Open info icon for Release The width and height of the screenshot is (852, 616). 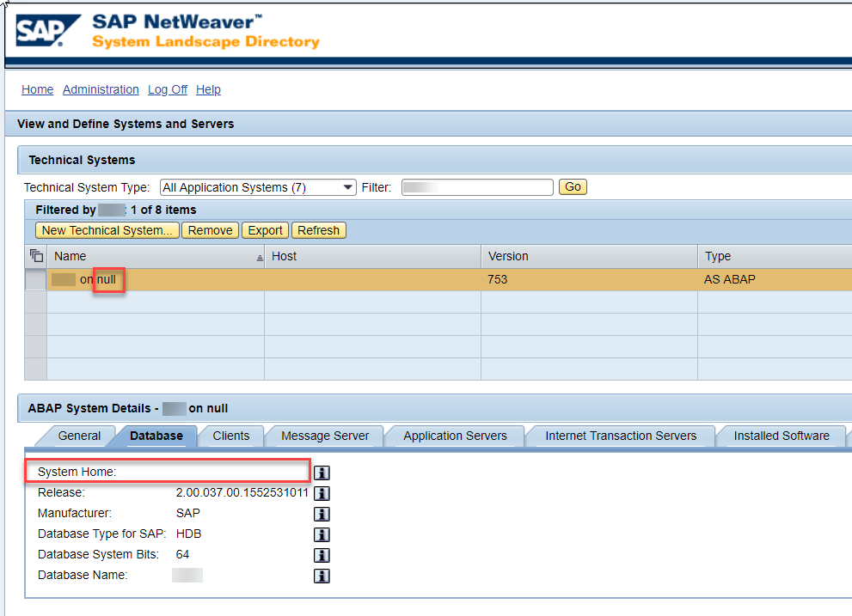[x=322, y=493]
